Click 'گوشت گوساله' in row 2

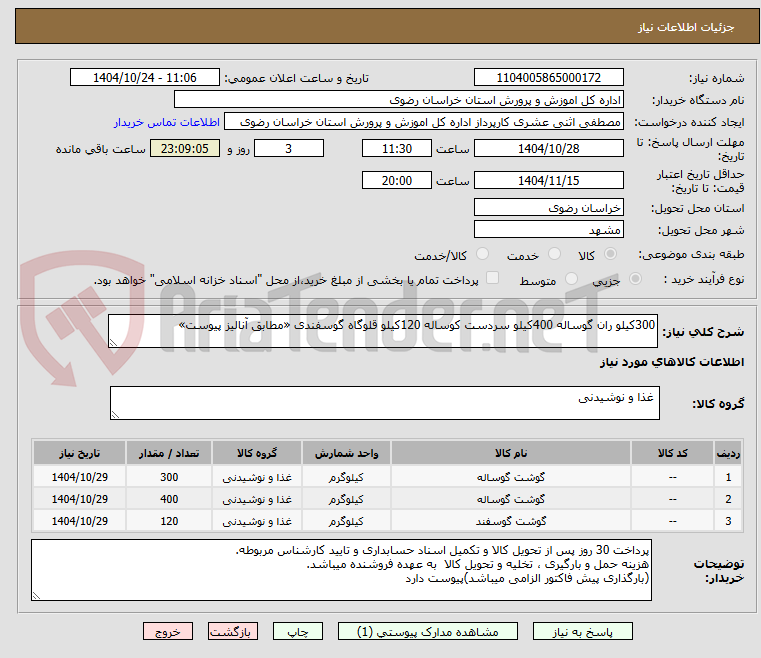[x=511, y=499]
